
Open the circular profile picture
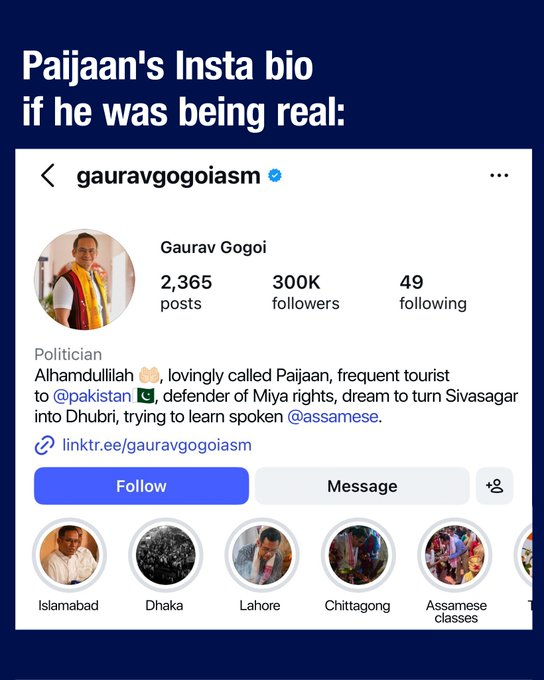[85, 279]
